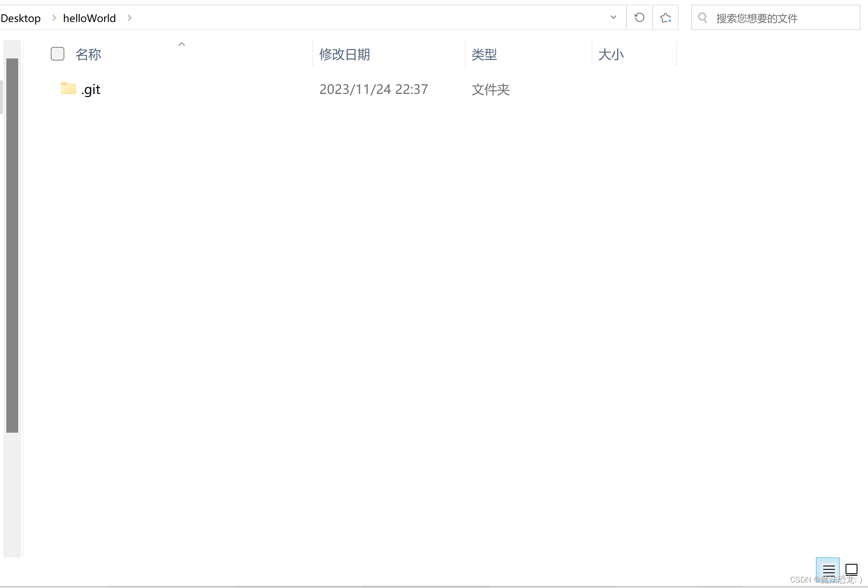The width and height of the screenshot is (868, 588).
Task: Click the sort direction arrow above 名称
Action: (181, 44)
